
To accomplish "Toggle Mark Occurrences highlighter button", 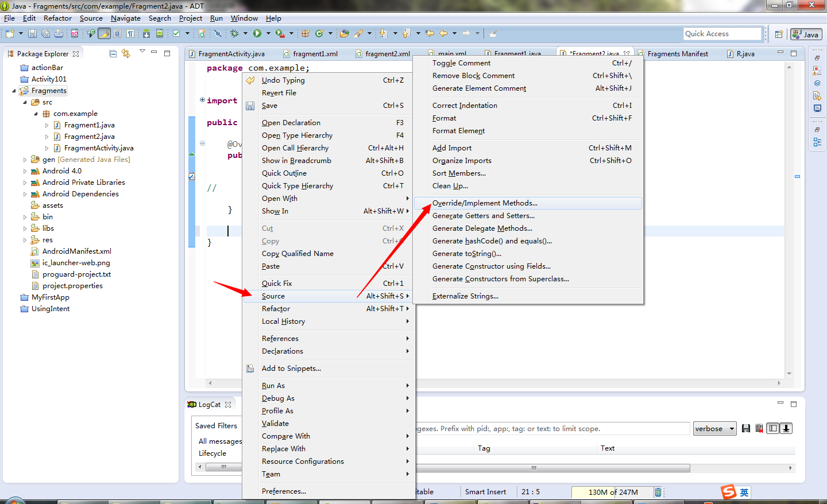I will (105, 34).
